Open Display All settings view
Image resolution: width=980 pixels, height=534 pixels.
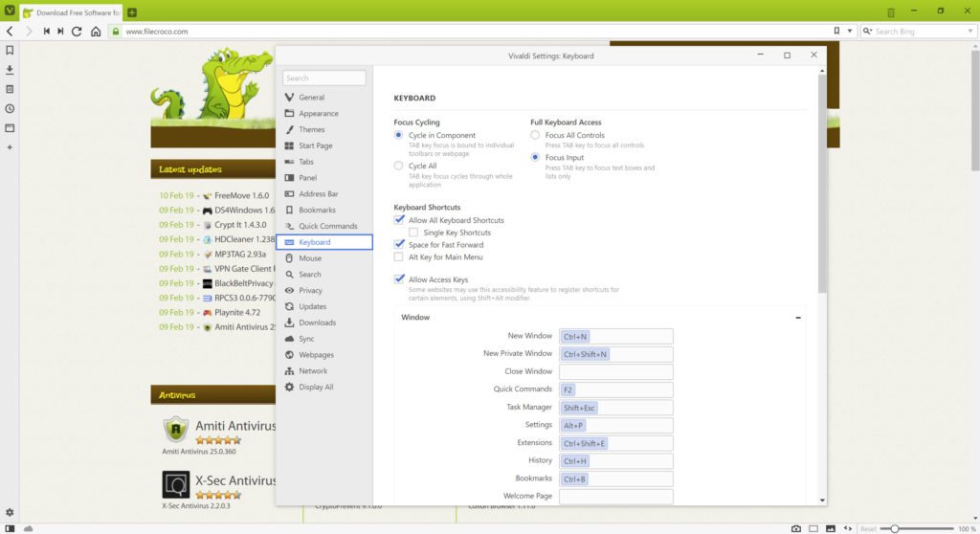pyautogui.click(x=324, y=387)
